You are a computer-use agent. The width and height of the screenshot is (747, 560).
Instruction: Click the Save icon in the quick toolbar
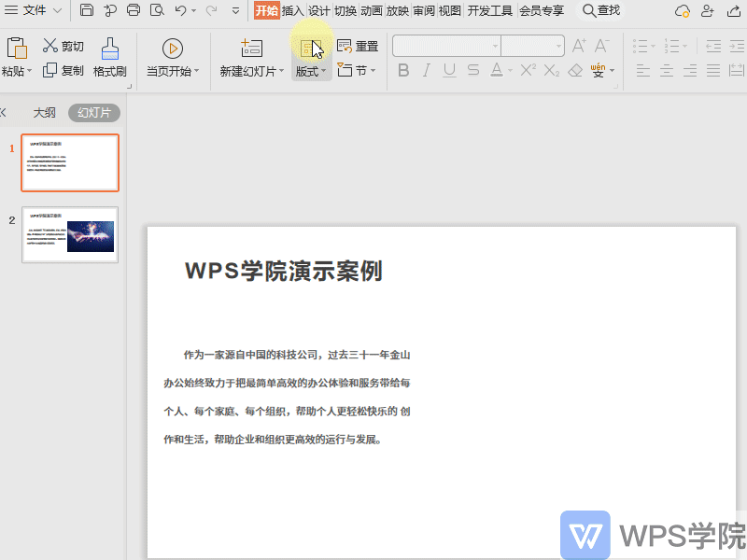click(87, 10)
